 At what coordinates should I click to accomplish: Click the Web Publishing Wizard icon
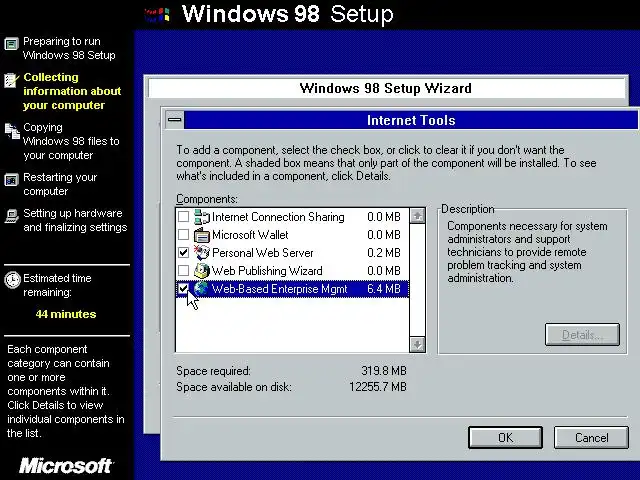(x=202, y=271)
